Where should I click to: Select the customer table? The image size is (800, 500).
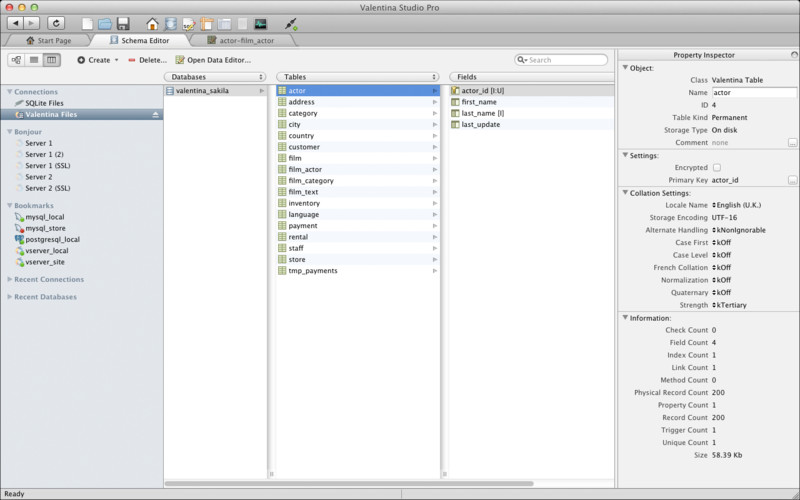click(358, 147)
